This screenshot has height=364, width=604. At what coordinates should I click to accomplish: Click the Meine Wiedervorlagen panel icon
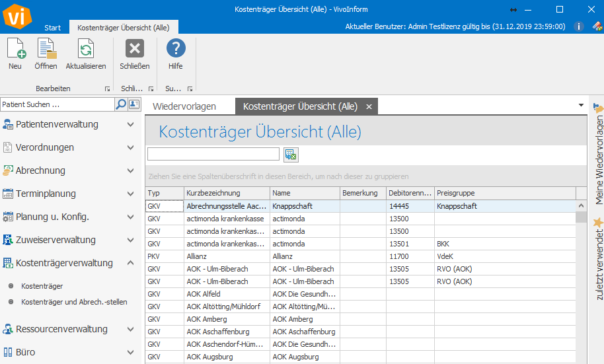(598, 108)
